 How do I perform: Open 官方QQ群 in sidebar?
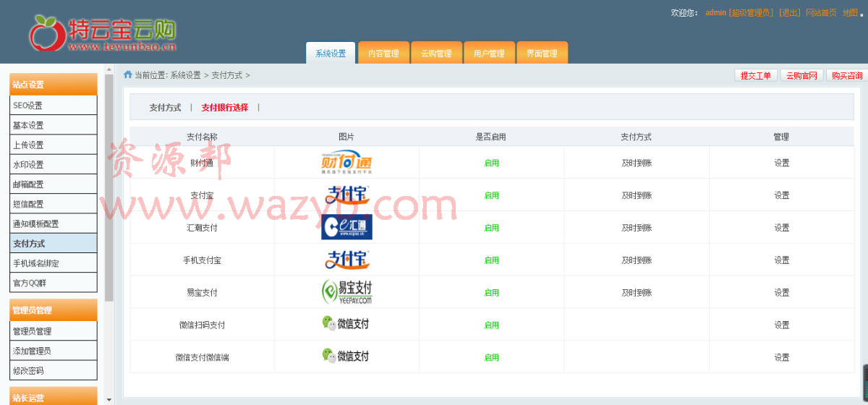click(53, 282)
